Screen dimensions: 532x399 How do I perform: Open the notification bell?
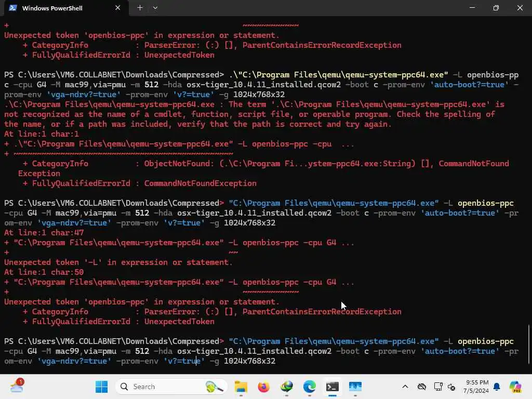tap(497, 387)
